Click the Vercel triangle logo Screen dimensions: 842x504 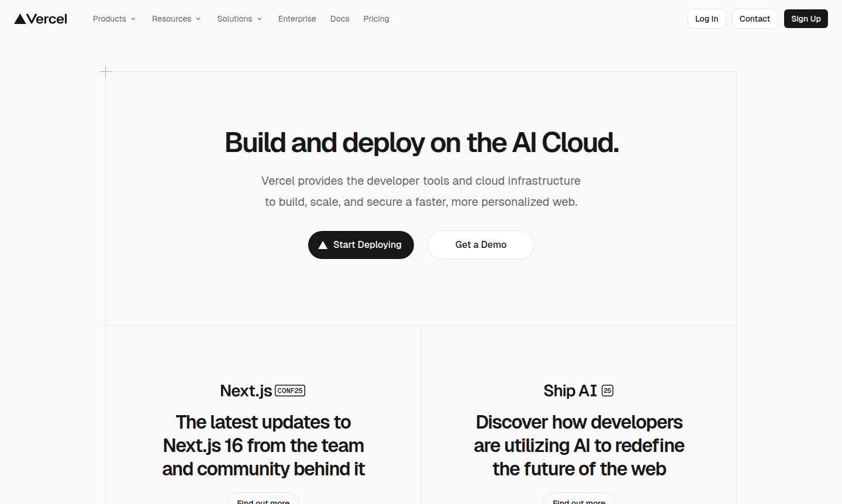[19, 18]
